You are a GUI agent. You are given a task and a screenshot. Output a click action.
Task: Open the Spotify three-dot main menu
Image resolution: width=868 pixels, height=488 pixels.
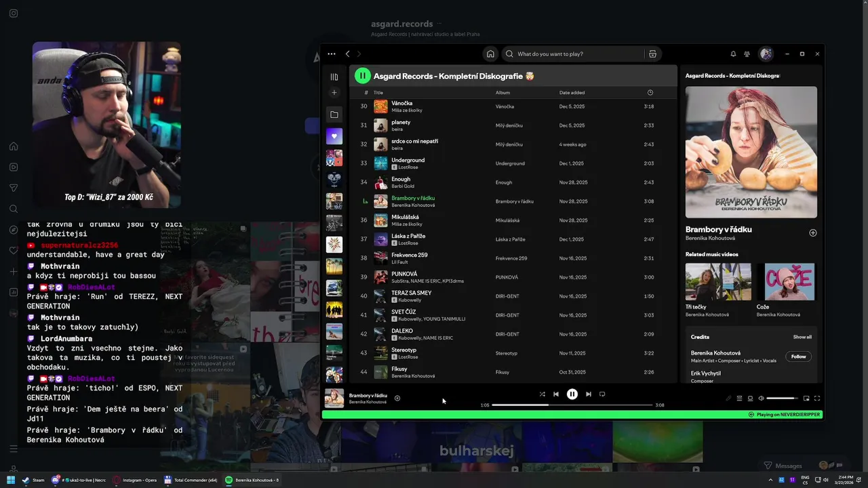[331, 54]
